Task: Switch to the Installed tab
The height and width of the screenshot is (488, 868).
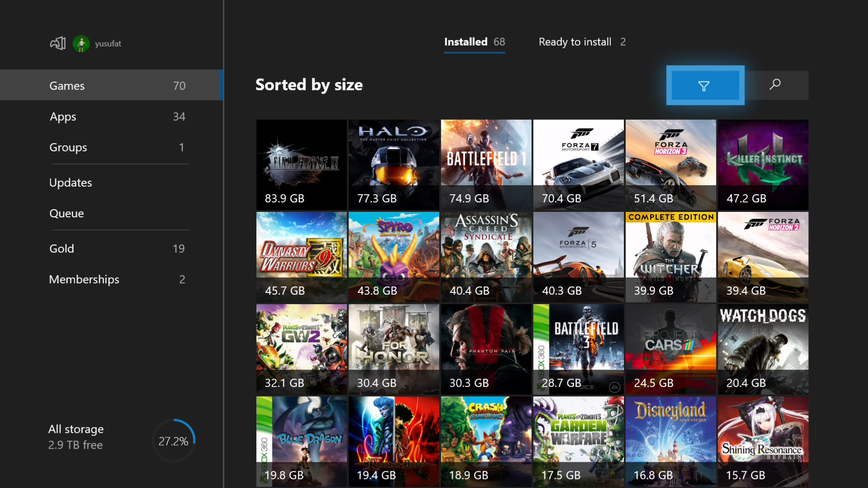Action: 475,42
